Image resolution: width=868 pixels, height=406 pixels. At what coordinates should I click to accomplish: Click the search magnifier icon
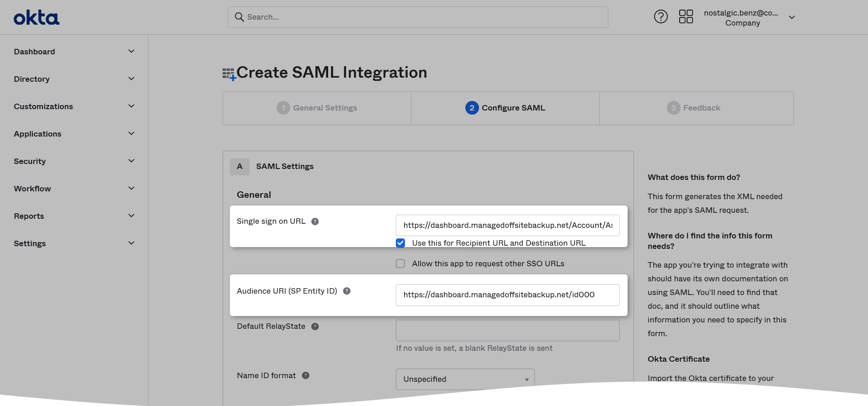click(x=239, y=17)
